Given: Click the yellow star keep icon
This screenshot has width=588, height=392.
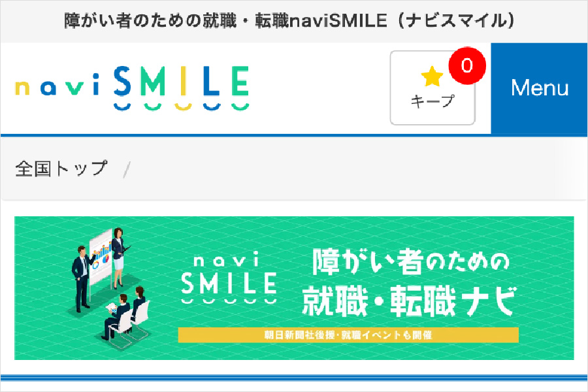Looking at the screenshot, I should [x=432, y=76].
